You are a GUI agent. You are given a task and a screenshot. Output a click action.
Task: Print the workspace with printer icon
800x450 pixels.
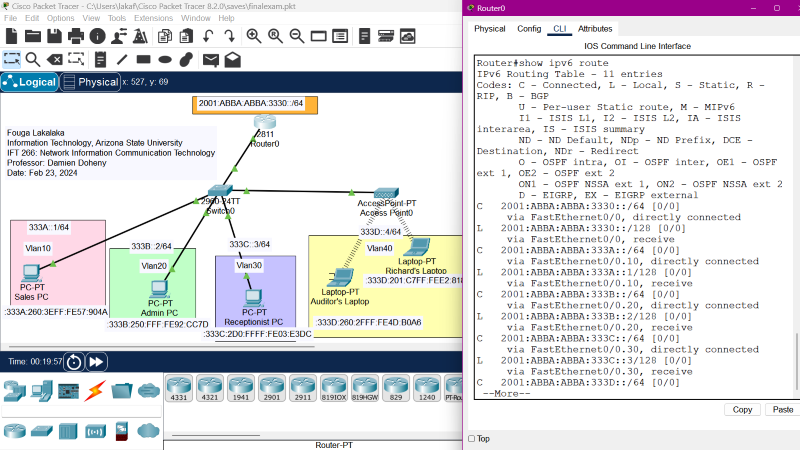point(76,36)
